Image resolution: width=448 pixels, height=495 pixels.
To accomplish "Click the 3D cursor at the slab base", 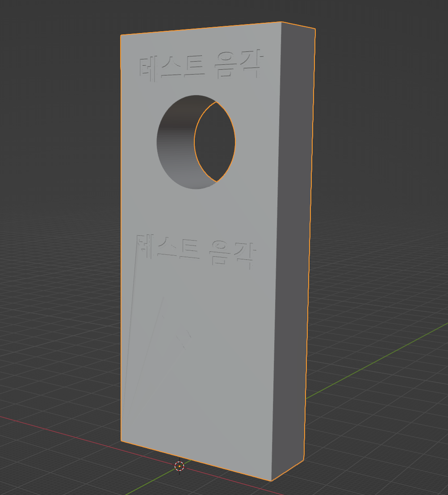I will [180, 466].
